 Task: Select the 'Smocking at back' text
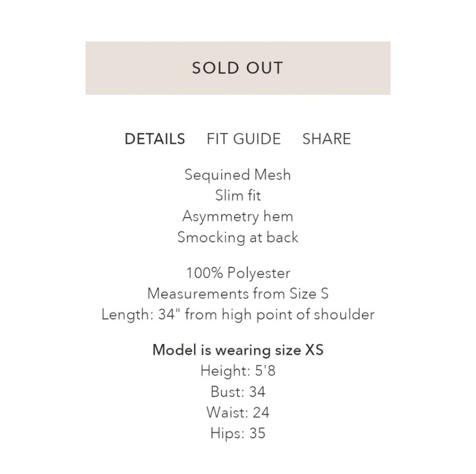(x=238, y=237)
